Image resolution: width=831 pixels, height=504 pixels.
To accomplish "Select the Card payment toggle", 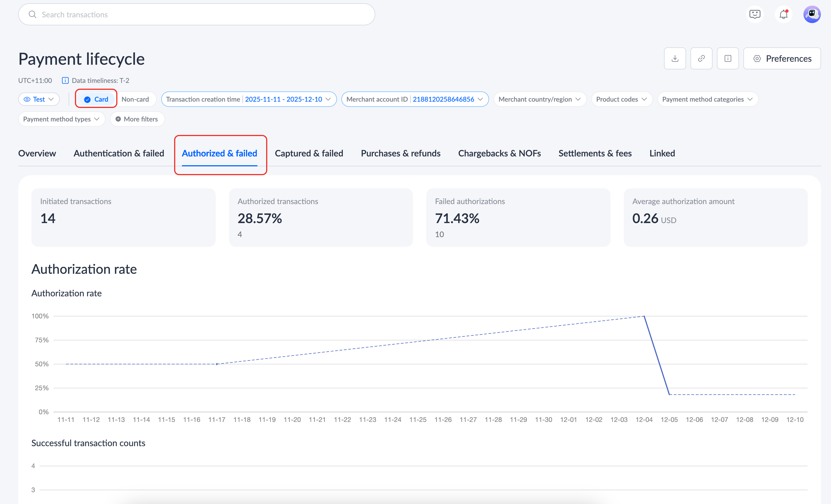I will [x=96, y=99].
